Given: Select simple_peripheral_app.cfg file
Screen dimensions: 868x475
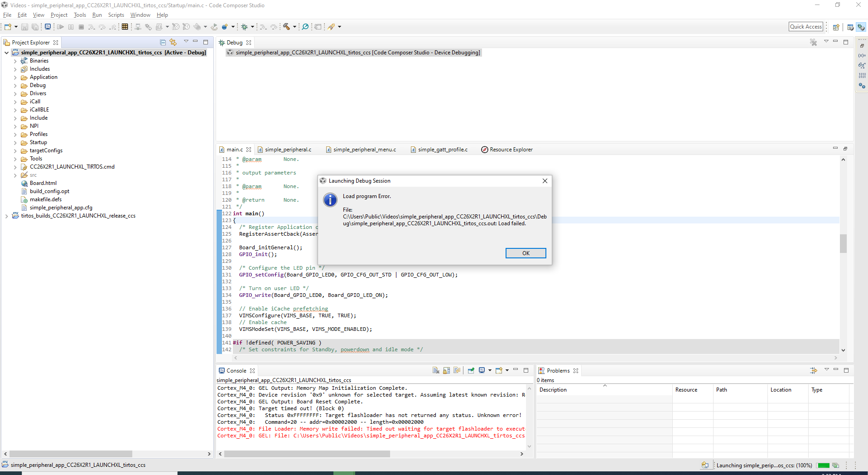Looking at the screenshot, I should 61,208.
